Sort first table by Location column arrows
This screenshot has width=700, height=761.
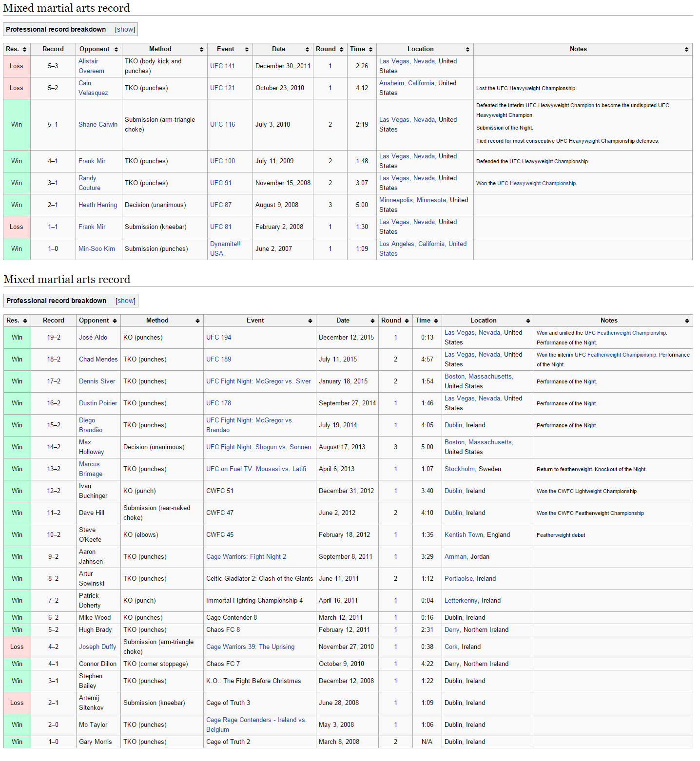[x=467, y=50]
